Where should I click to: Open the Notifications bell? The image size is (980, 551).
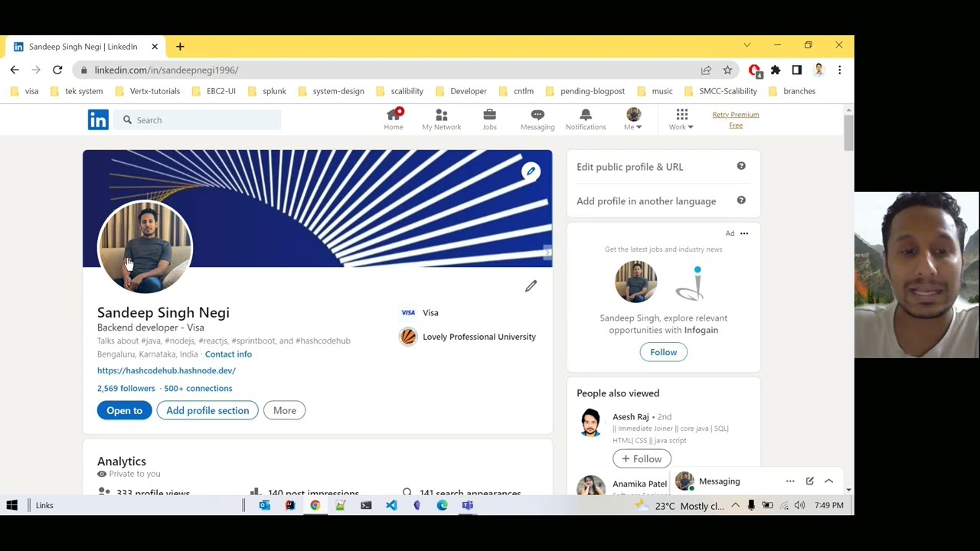tap(586, 119)
